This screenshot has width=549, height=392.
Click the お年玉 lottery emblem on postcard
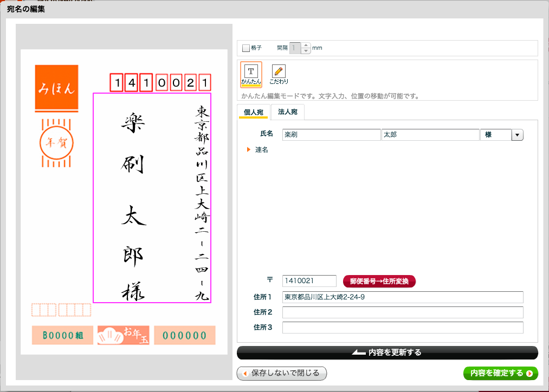coord(123,335)
